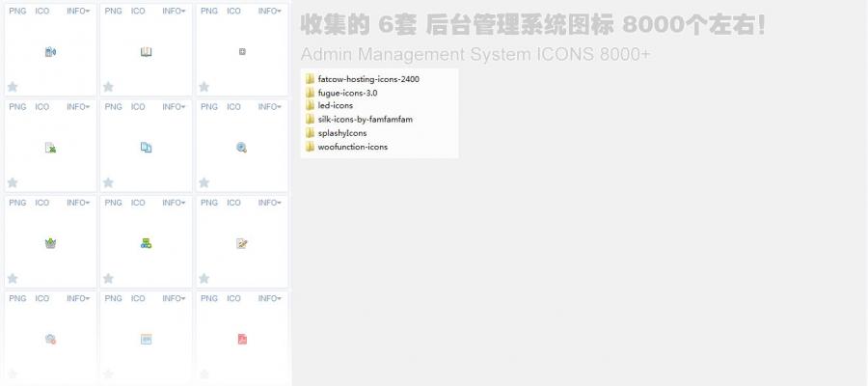Click PNG on the notepad pencil card
Screen dimensions: 868x386
pos(209,203)
